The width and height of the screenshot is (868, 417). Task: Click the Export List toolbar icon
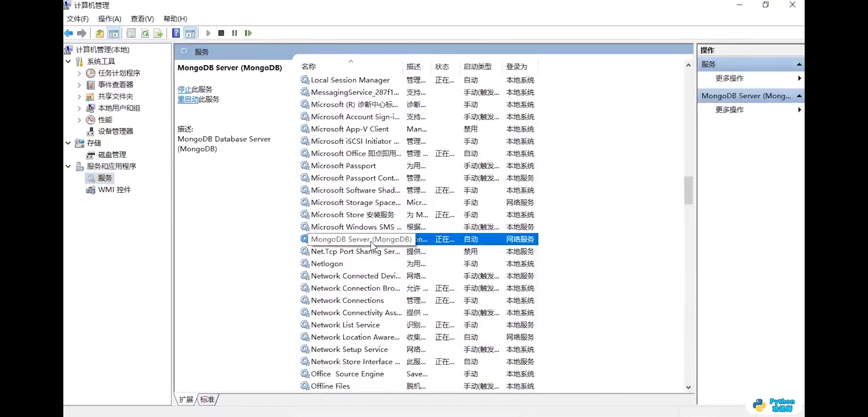158,33
